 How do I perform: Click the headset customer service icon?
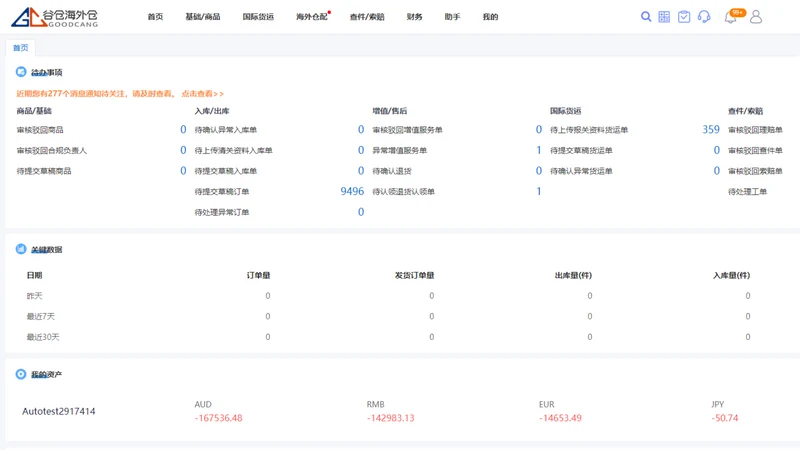704,17
